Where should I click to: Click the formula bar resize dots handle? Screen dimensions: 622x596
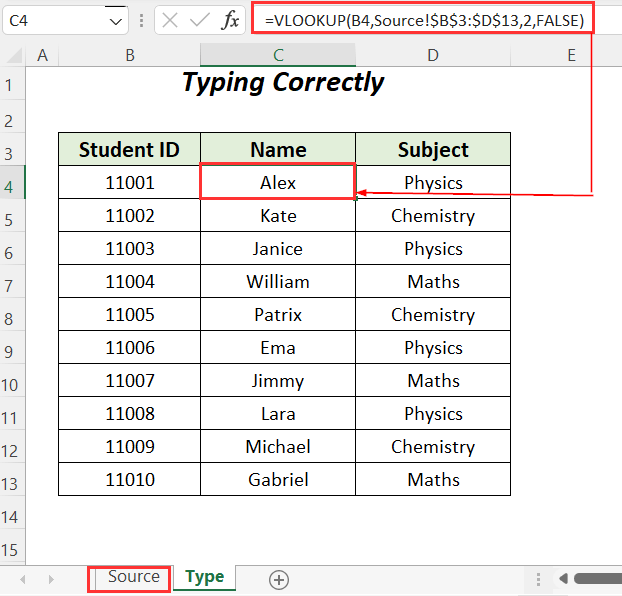pos(141,20)
